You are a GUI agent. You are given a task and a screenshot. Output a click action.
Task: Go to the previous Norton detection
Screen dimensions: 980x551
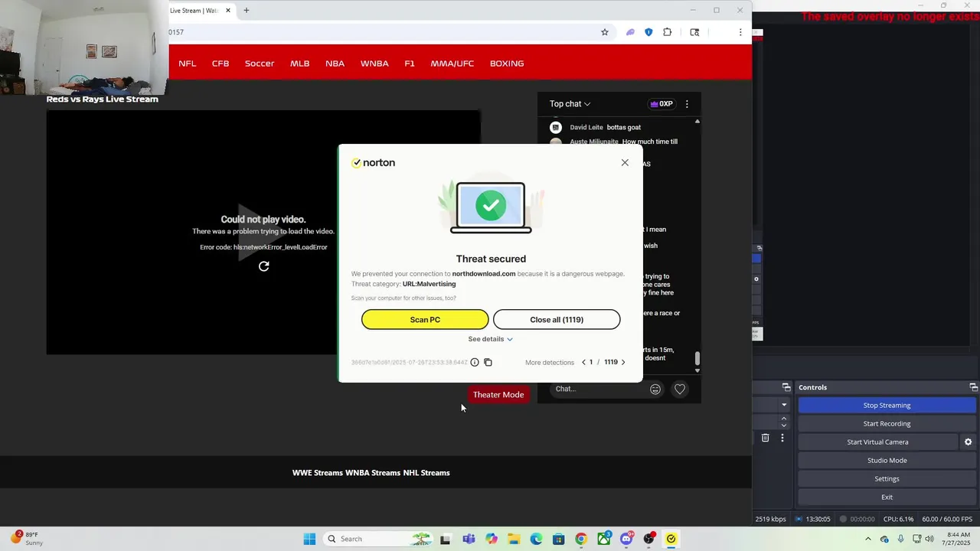[583, 362]
